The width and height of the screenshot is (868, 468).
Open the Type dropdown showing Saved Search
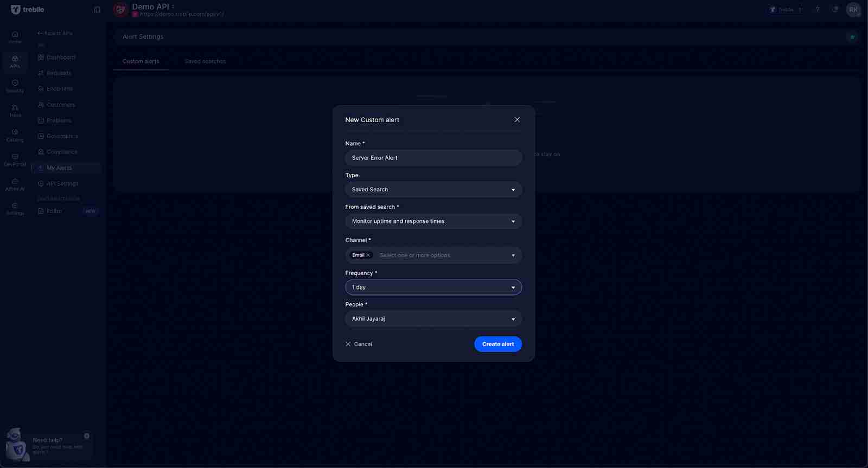click(433, 190)
